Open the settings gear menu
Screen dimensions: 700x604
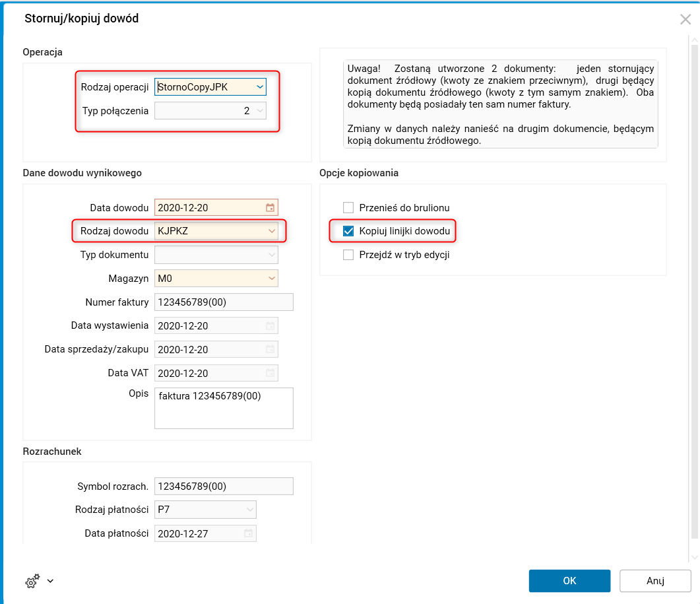33,581
